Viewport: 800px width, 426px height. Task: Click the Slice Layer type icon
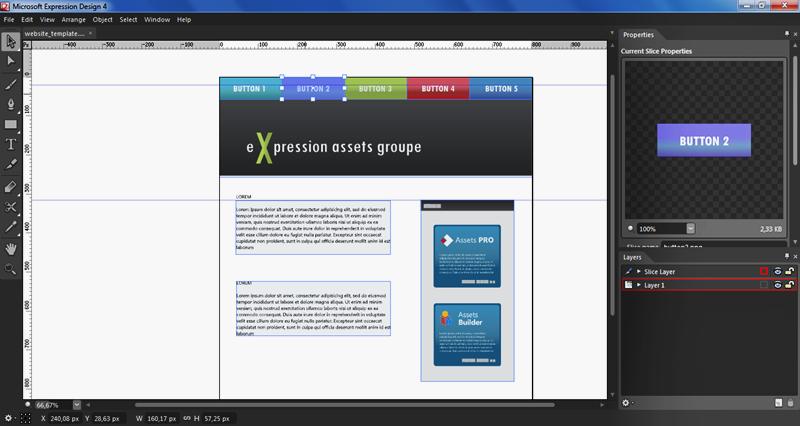tap(629, 271)
